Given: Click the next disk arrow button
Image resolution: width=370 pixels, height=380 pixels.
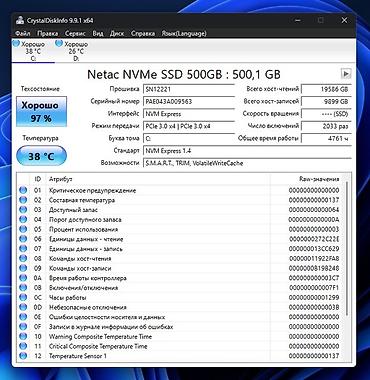Looking at the screenshot, I should (346, 73).
